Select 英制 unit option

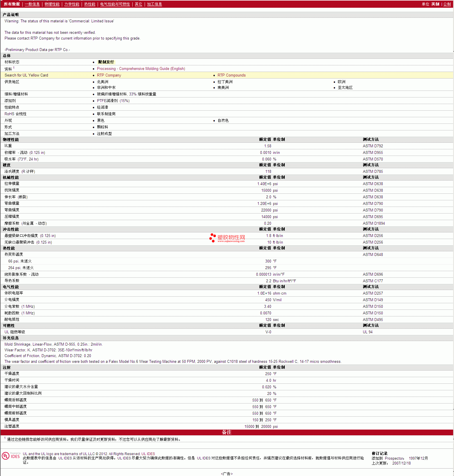click(435, 4)
